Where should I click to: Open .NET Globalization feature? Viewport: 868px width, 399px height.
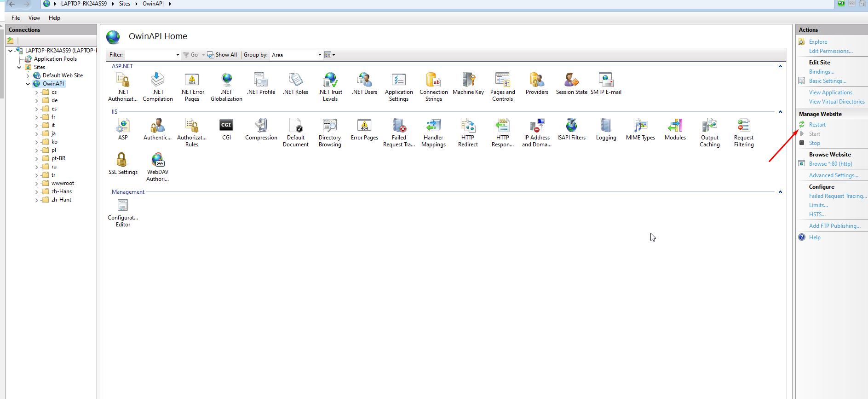226,87
